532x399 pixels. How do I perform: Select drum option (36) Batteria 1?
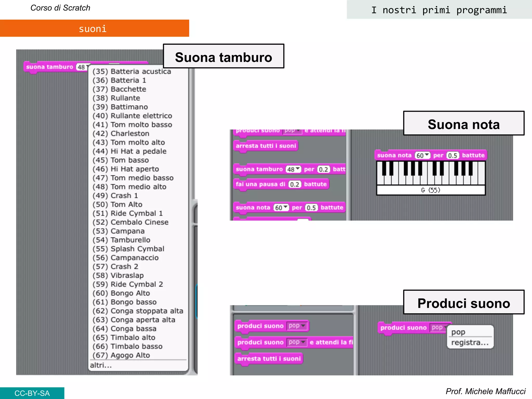(x=119, y=80)
